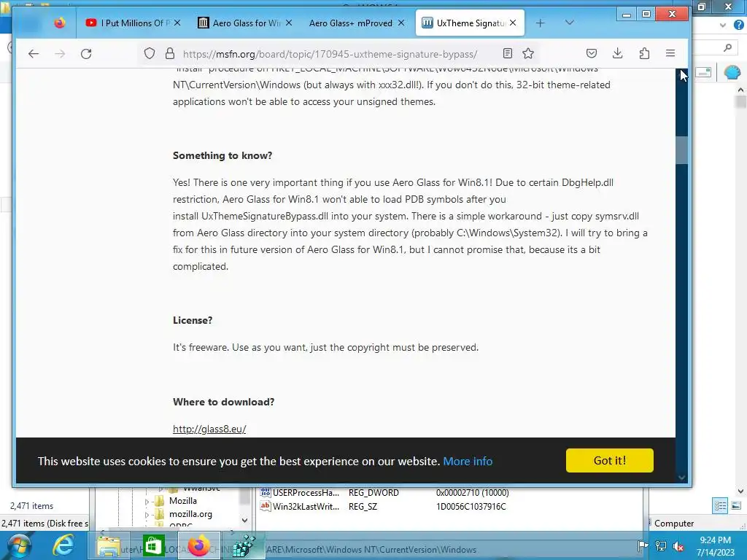Click the Firefox View icon in tab bar

60,23
